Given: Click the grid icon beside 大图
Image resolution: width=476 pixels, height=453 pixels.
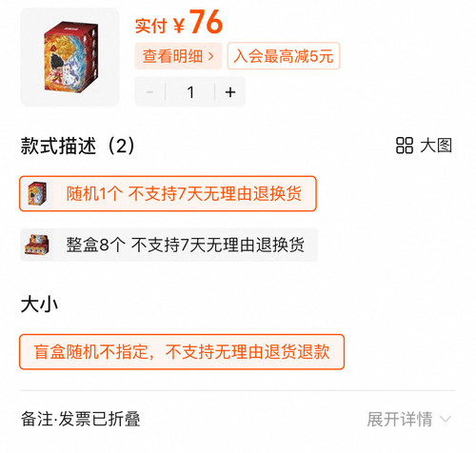Looking at the screenshot, I should 405,146.
